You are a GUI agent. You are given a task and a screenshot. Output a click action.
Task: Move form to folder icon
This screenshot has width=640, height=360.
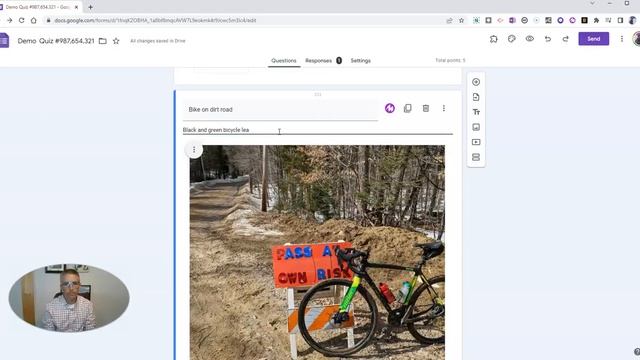[x=103, y=41]
